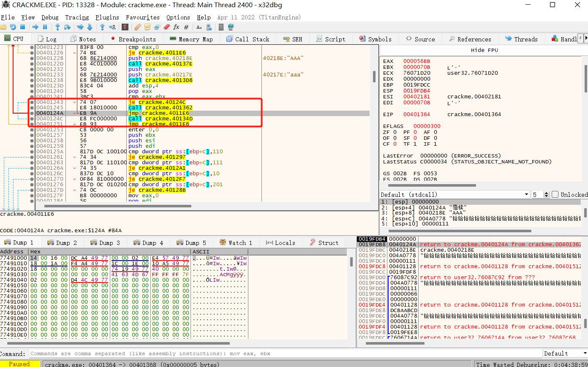This screenshot has height=367, width=588.
Task: Open the command bar Default dropdown
Action: 565,353
